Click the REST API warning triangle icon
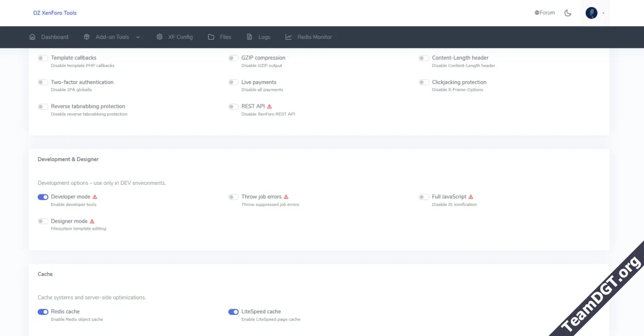The image size is (644, 336). pos(270,106)
